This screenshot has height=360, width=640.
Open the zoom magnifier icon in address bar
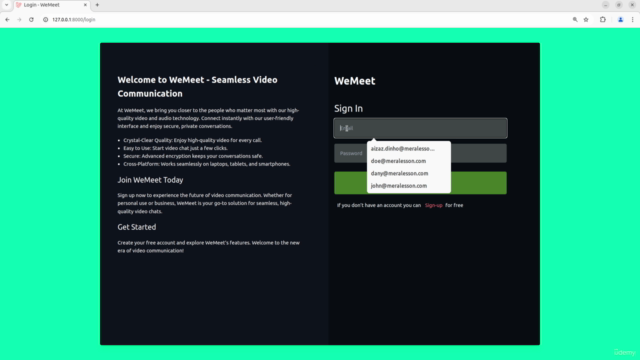coord(575,20)
